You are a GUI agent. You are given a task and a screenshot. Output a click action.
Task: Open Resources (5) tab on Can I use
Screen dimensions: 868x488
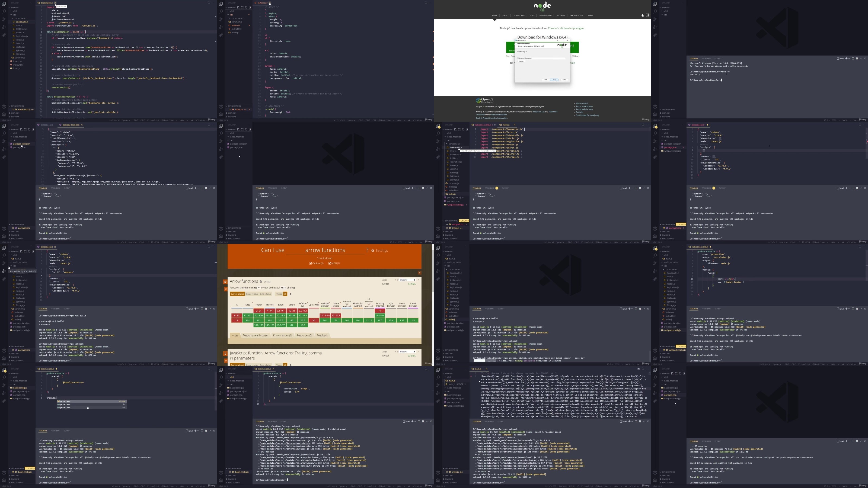(x=304, y=335)
